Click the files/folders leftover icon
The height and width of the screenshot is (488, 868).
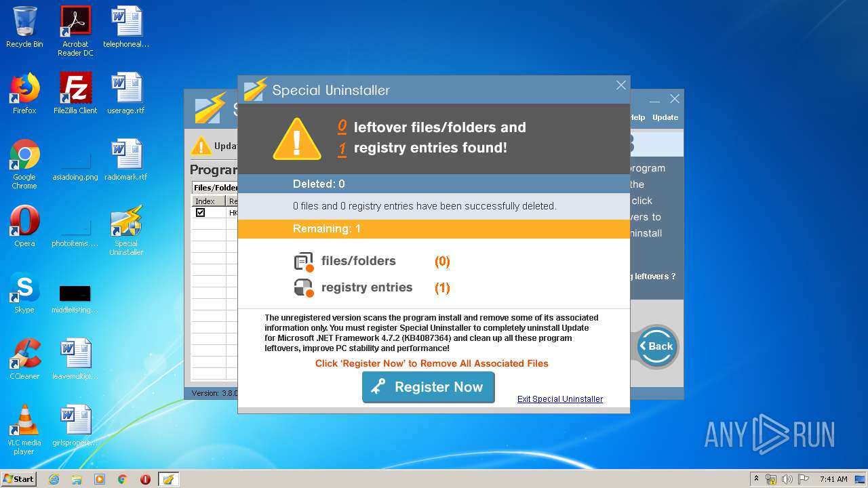[304, 262]
